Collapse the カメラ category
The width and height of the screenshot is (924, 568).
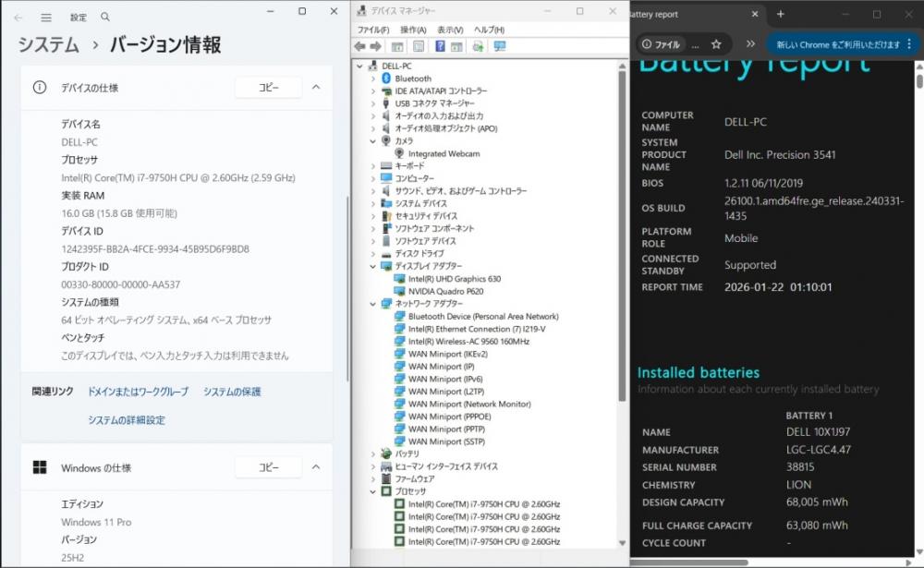click(x=372, y=140)
